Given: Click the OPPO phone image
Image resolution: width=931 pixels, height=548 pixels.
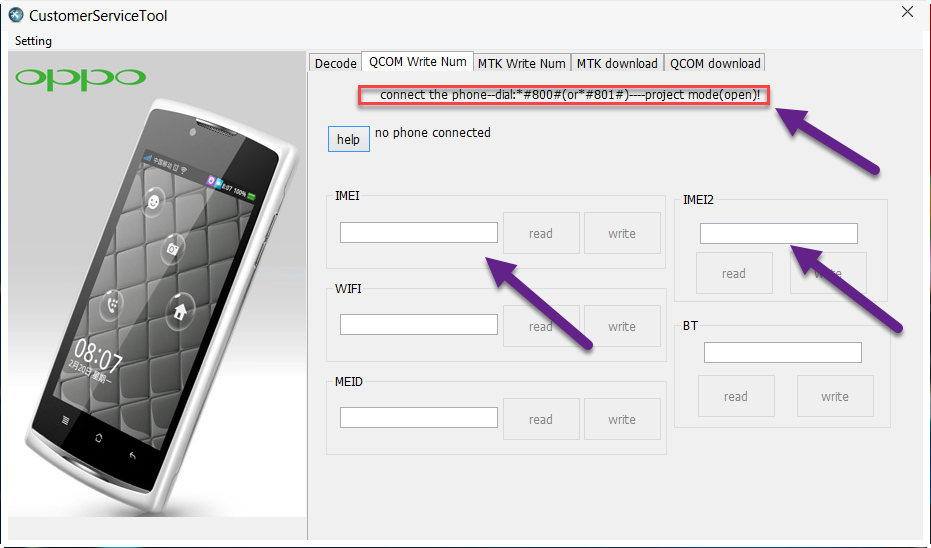Looking at the screenshot, I should point(160,306).
